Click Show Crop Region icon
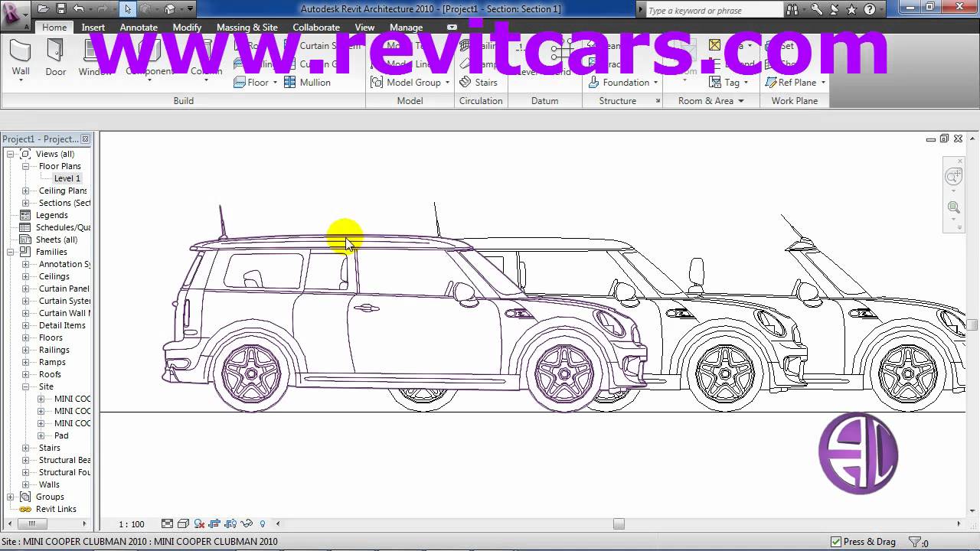 pyautogui.click(x=230, y=524)
